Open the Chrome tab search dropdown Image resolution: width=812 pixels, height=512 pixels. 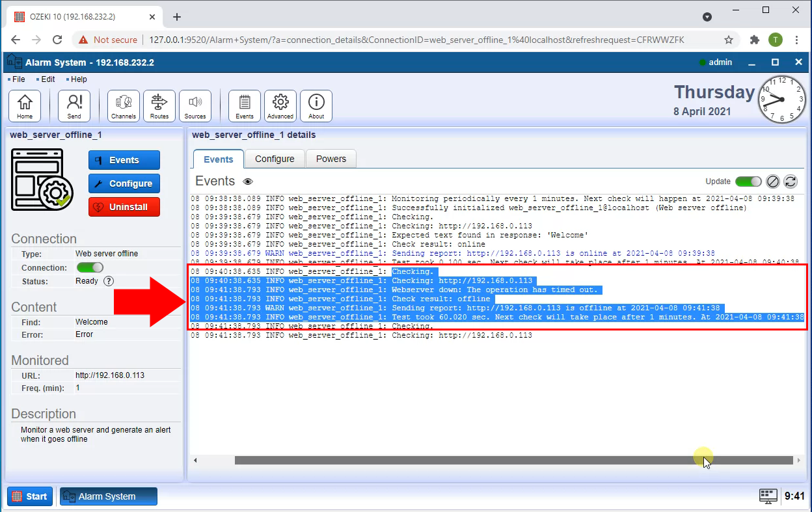707,17
